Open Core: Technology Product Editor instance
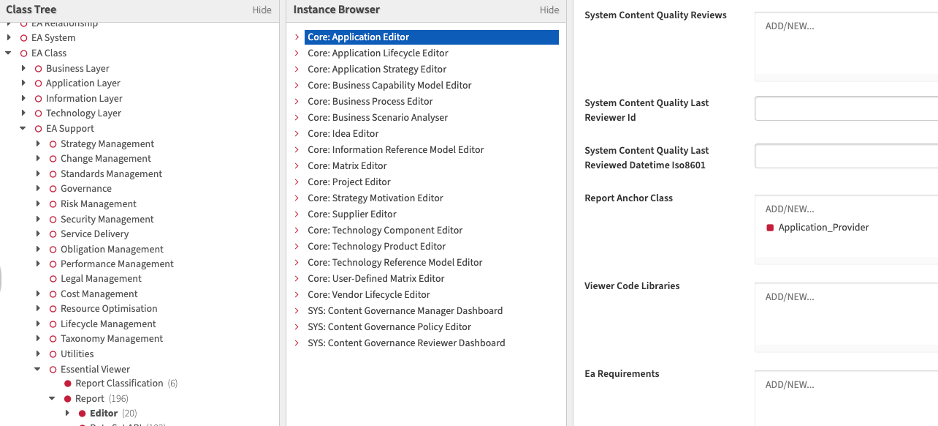This screenshot has width=938, height=426. 377,247
